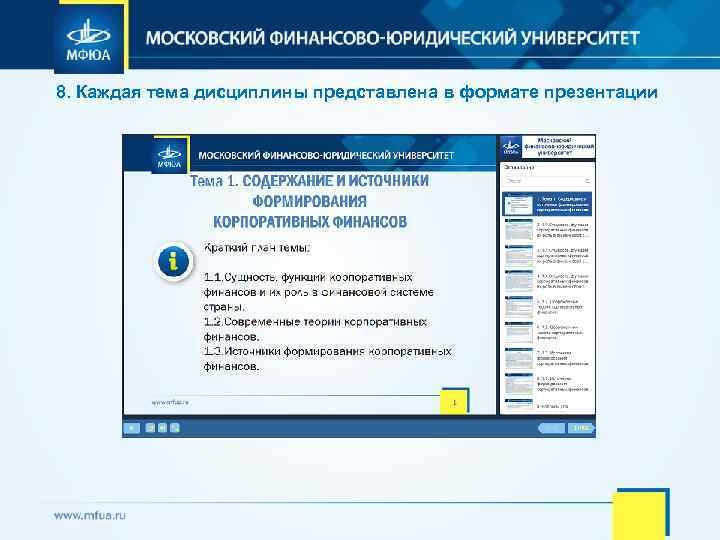
Task: Click the MFUA logo in the sidebar header
Action: click(x=511, y=147)
